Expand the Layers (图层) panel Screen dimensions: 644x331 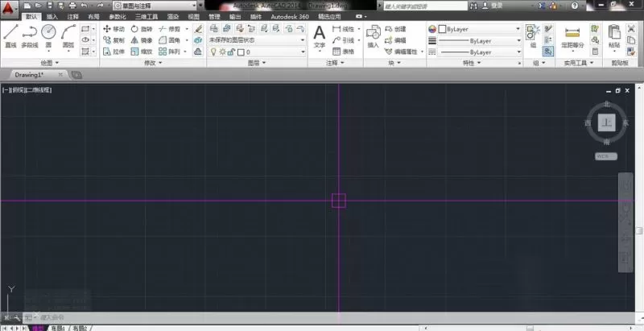257,63
